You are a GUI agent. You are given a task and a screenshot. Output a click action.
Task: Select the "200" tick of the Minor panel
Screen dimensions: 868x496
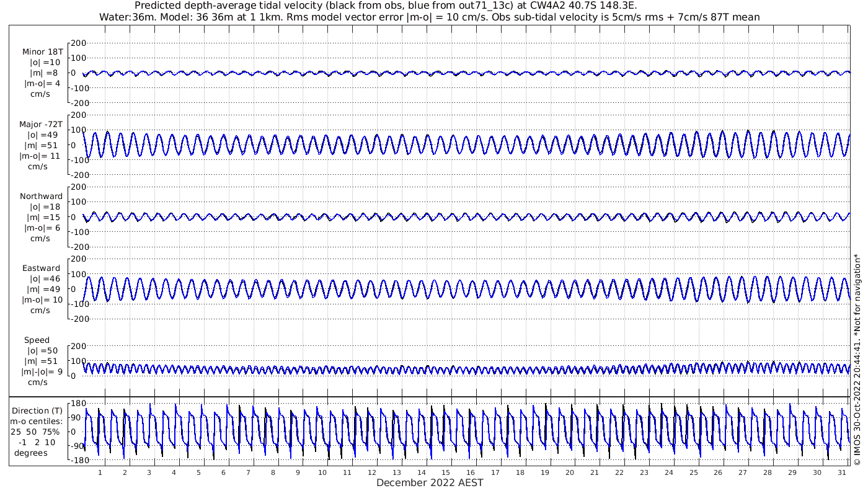coord(77,43)
